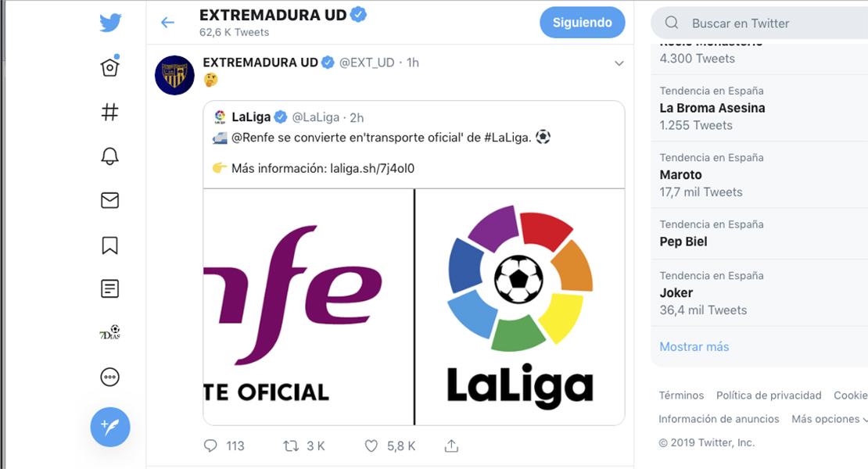Click Mostrar más in trends
Screen dimensions: 868x469
coord(694,347)
